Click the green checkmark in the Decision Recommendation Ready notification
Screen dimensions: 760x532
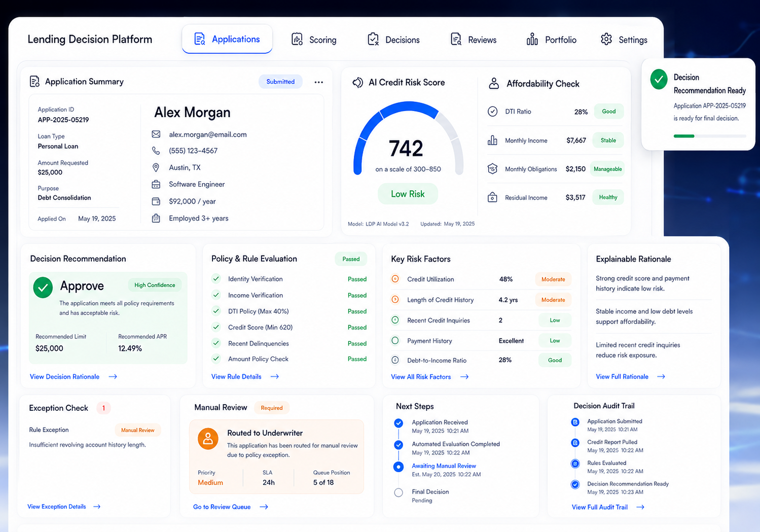(x=659, y=80)
